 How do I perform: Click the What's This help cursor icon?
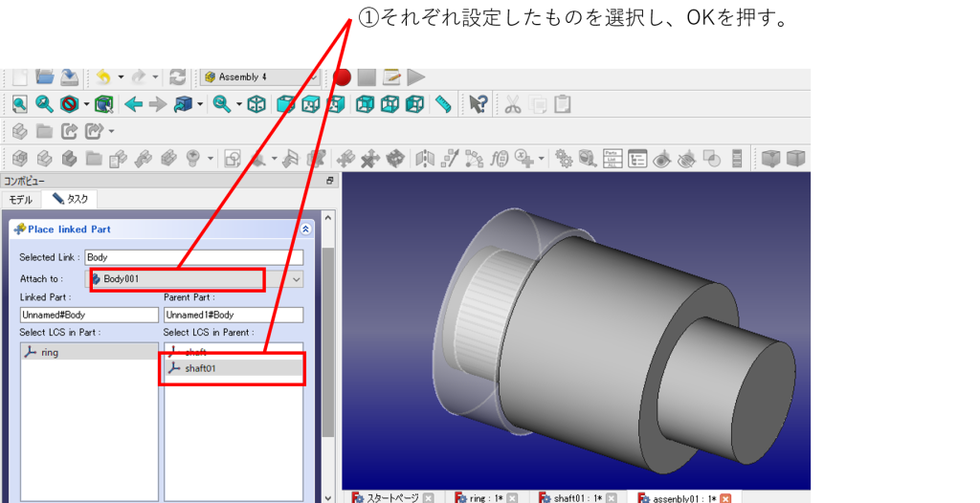pos(479,104)
